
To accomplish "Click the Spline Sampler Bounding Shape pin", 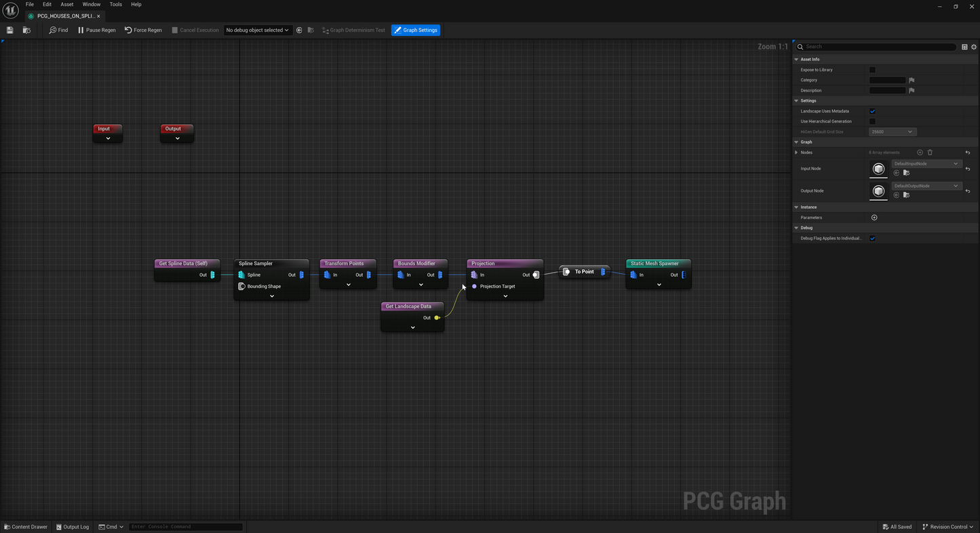I will coord(241,286).
